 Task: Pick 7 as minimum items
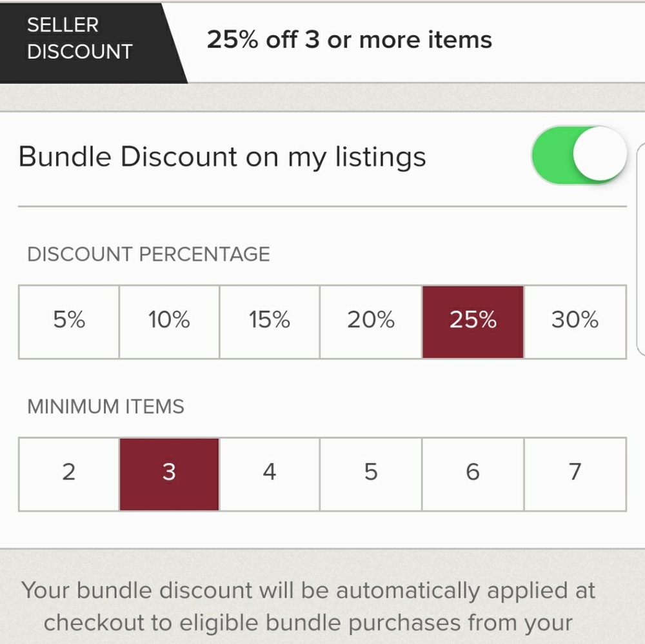pyautogui.click(x=573, y=472)
